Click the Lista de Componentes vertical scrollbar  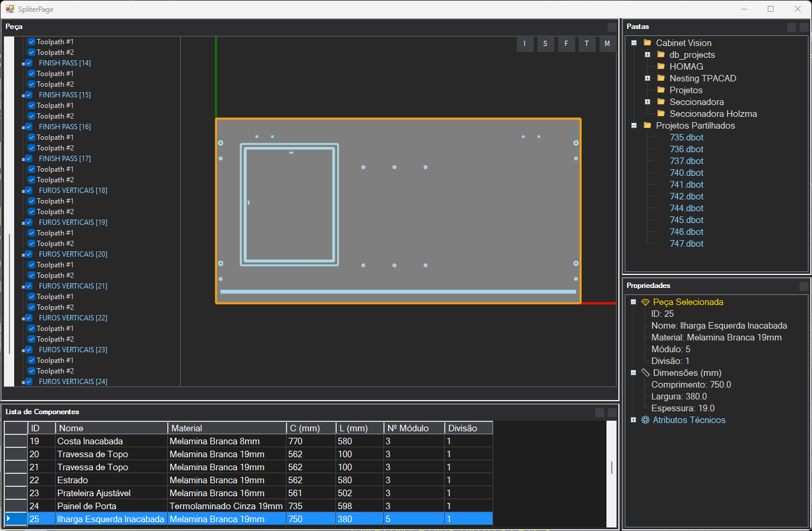point(612,467)
